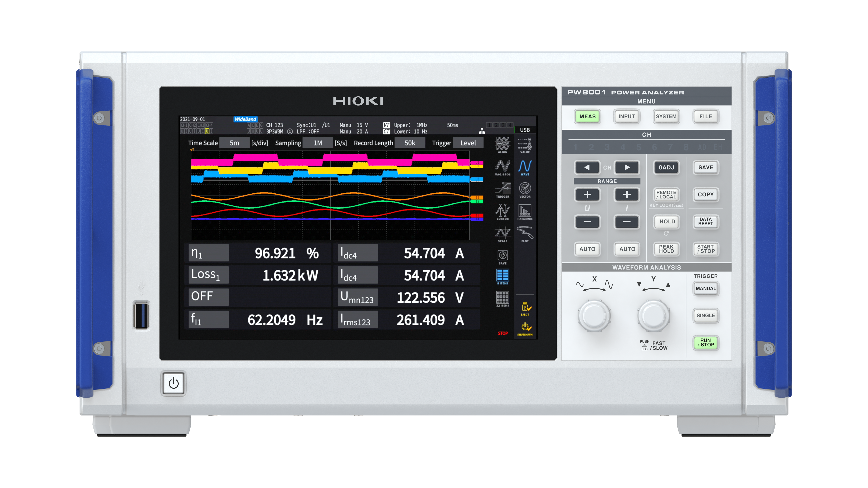The height and width of the screenshot is (488, 868).
Task: Tap the on-screen SAVE icon
Action: coord(502,257)
